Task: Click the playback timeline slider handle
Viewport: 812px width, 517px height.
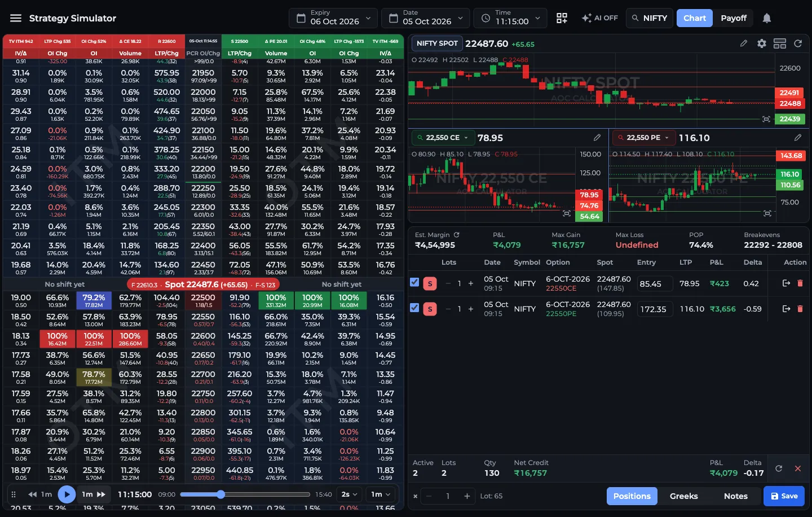Action: (x=221, y=494)
